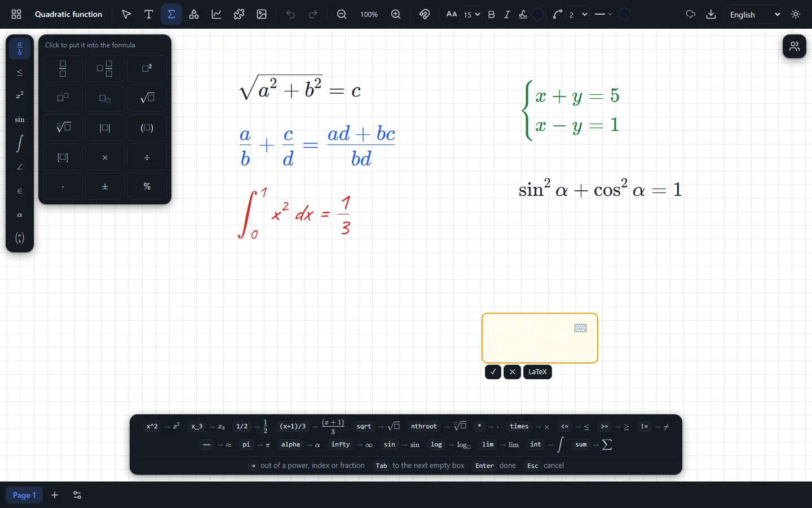Select the integral symbols category
This screenshot has height=508, width=812.
pos(20,143)
